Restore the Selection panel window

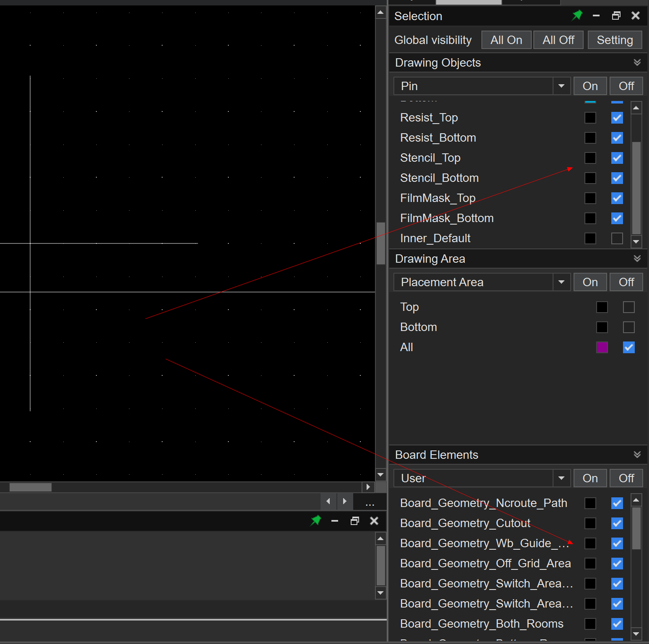point(616,16)
